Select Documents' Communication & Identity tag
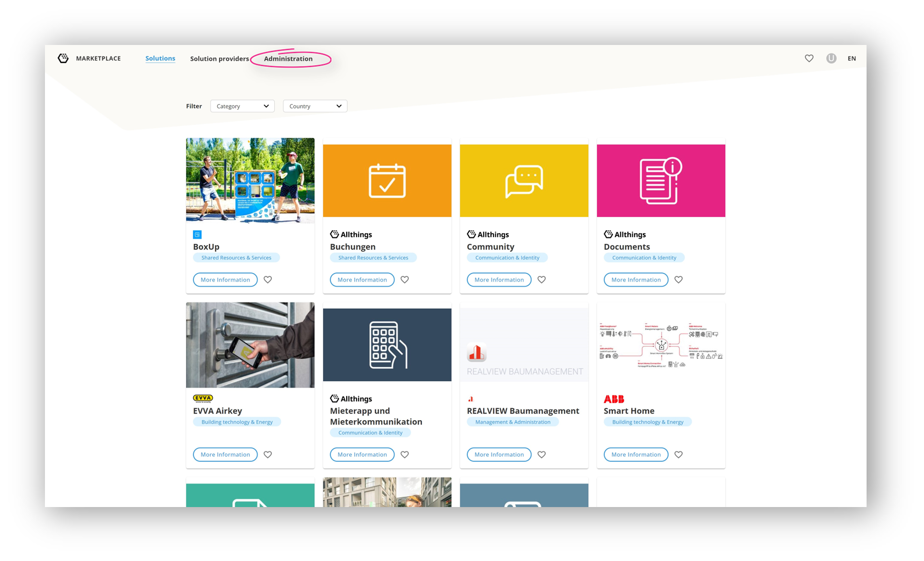 [x=644, y=258]
